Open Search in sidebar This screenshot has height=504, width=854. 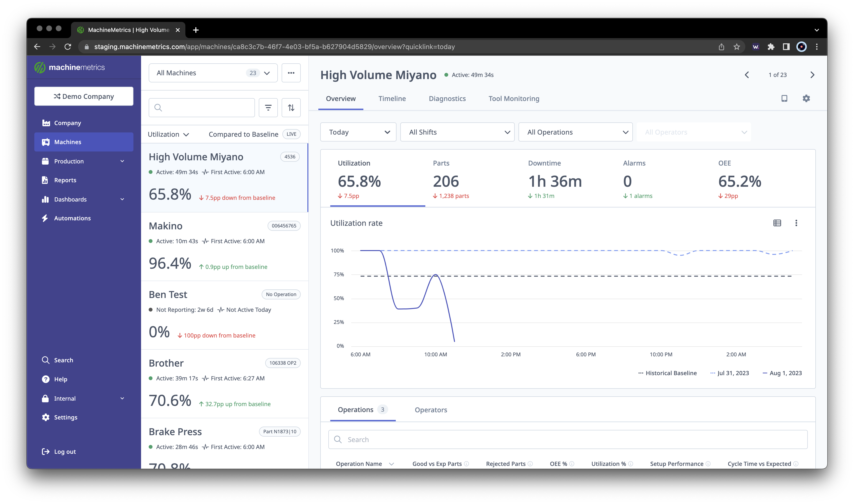pos(84,360)
